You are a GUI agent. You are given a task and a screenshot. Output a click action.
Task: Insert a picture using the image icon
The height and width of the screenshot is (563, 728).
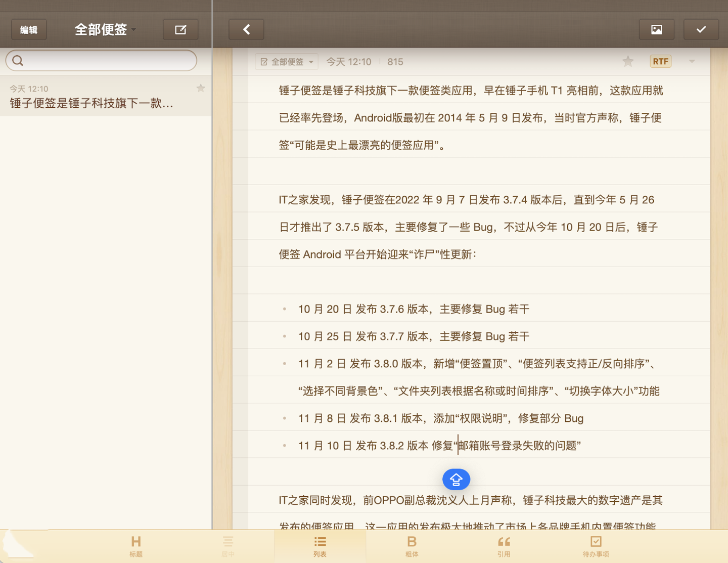[656, 30]
